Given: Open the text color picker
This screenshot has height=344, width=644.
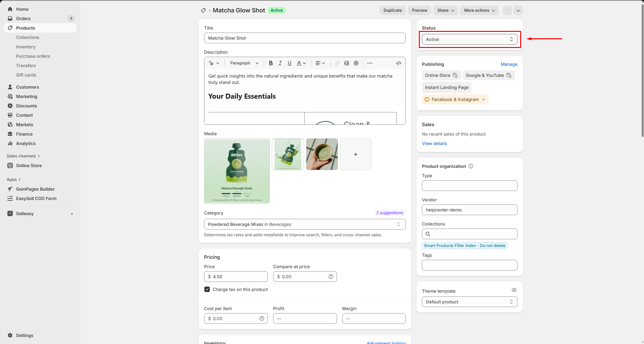Looking at the screenshot, I should pyautogui.click(x=301, y=63).
